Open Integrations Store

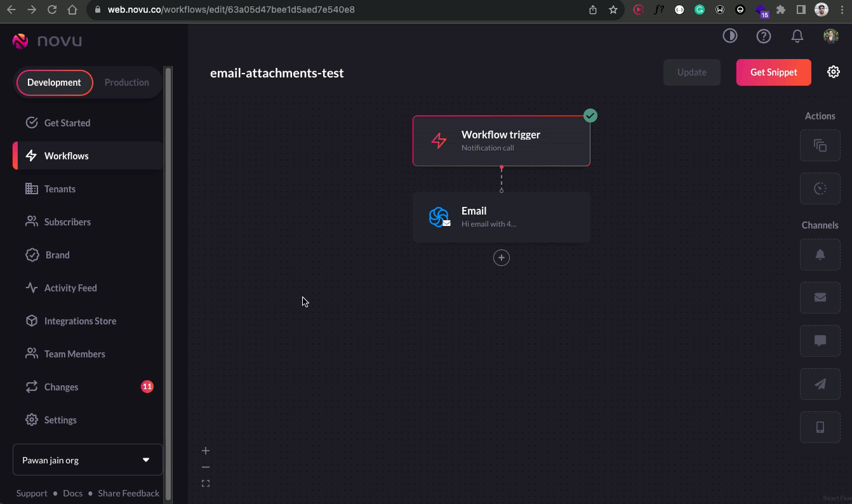(x=88, y=321)
